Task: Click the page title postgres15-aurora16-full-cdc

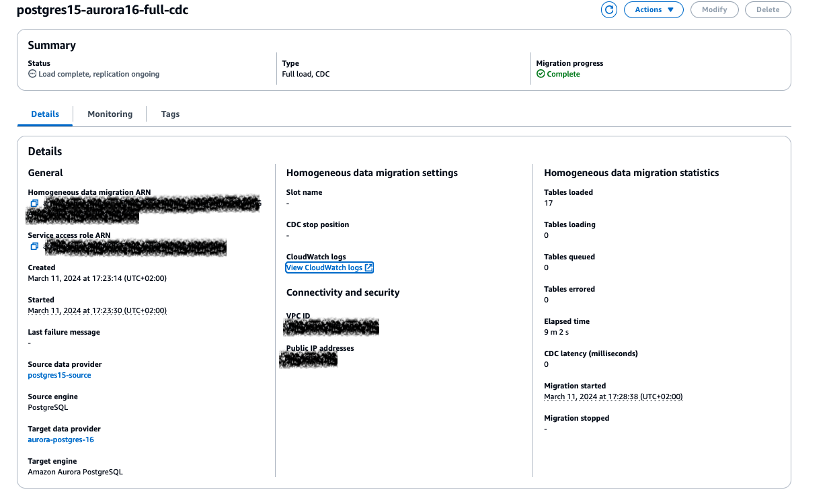Action: 102,10
